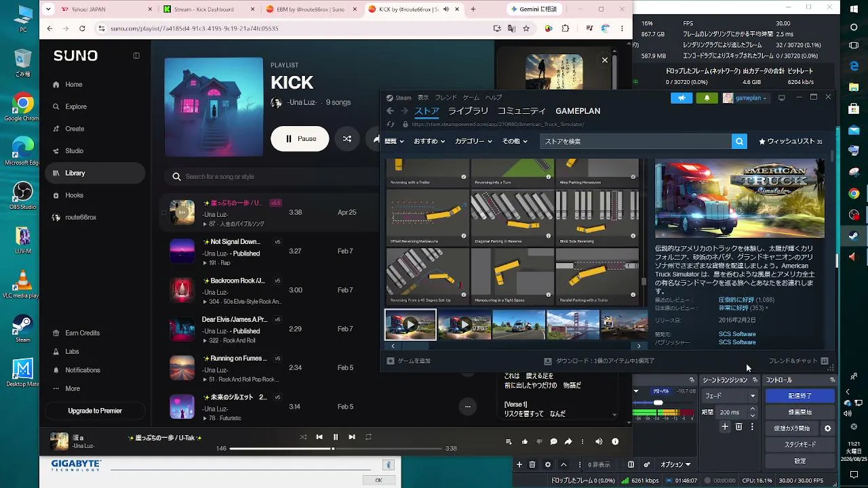Show song info in Suno player
Image resolution: width=868 pixels, height=488 pixels.
tap(615, 442)
